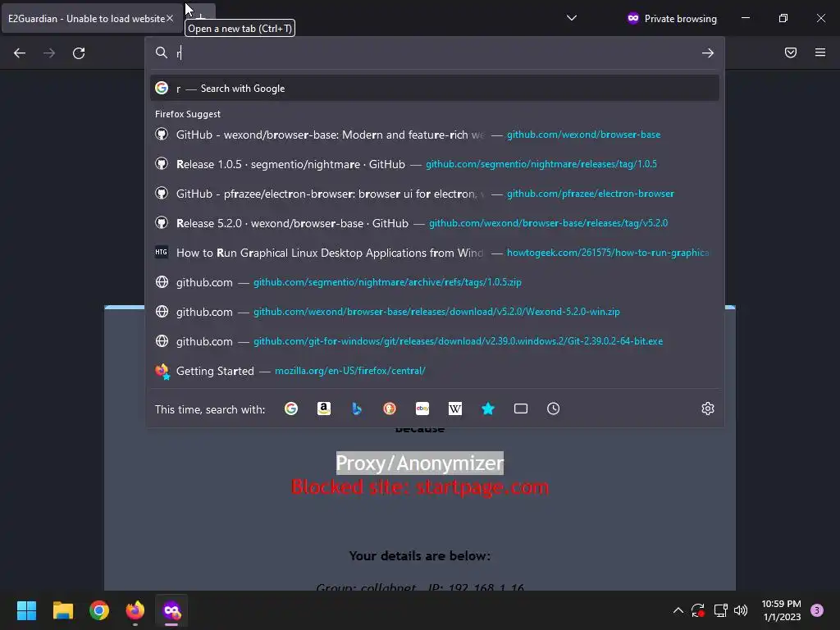Screen dimensions: 840x630
Task: Open the list all tabs dropdown
Action: (572, 18)
